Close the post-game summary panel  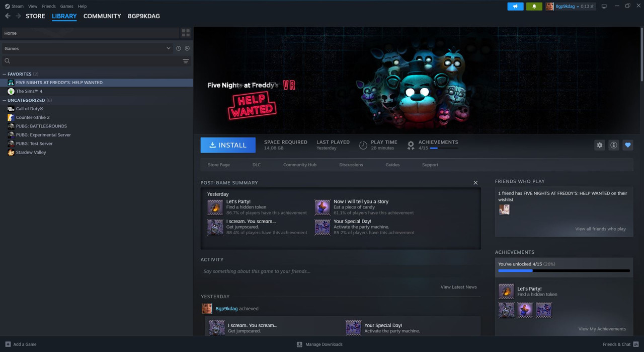point(475,183)
